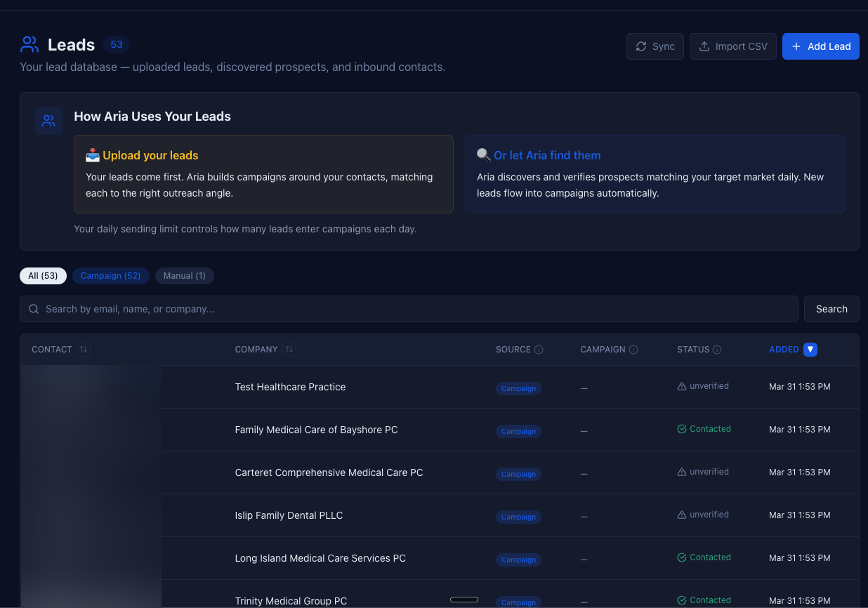Click the magnifier icon in search field
The height and width of the screenshot is (608, 868).
pyautogui.click(x=34, y=309)
